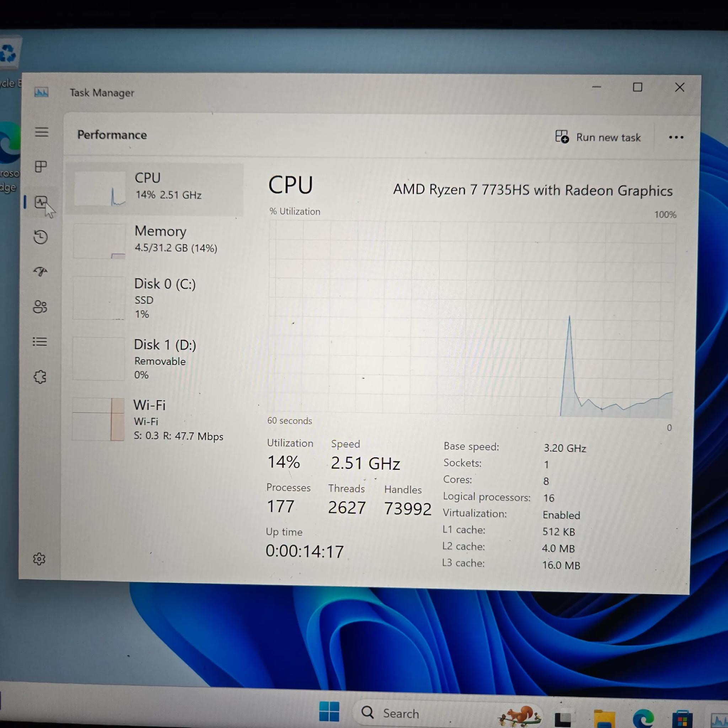Open the Processes page icon
Viewport: 728px width, 728px height.
point(41,167)
